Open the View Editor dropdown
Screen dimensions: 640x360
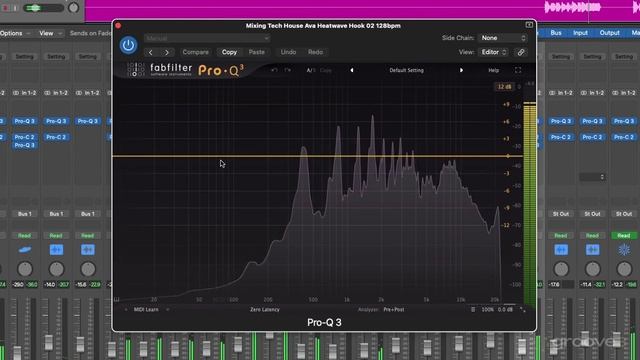493,52
